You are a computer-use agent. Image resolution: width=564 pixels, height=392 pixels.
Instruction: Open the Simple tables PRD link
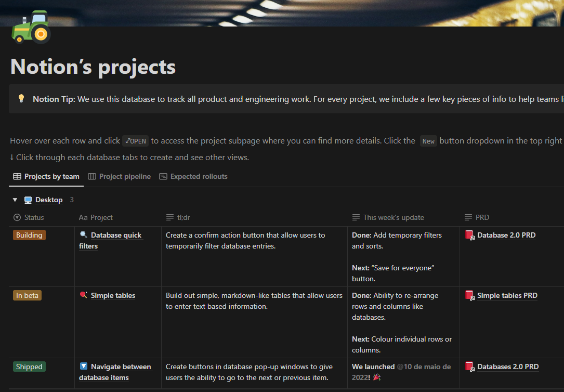[507, 295]
